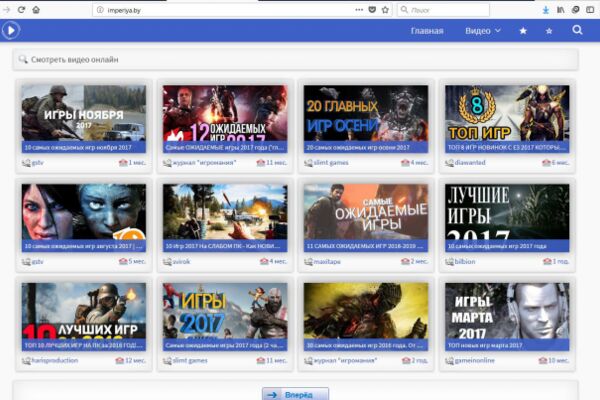Open Dark Souls knight video thumbnail
This screenshot has width=600, height=400.
tap(366, 311)
